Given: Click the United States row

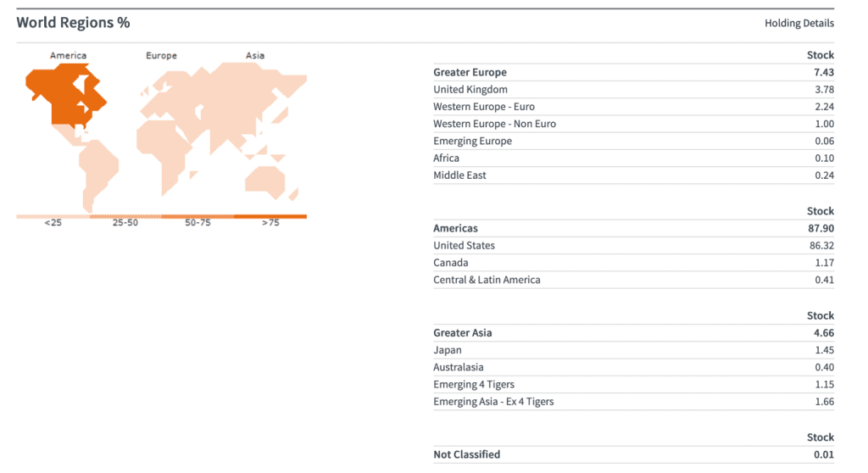Looking at the screenshot, I should click(x=464, y=246).
